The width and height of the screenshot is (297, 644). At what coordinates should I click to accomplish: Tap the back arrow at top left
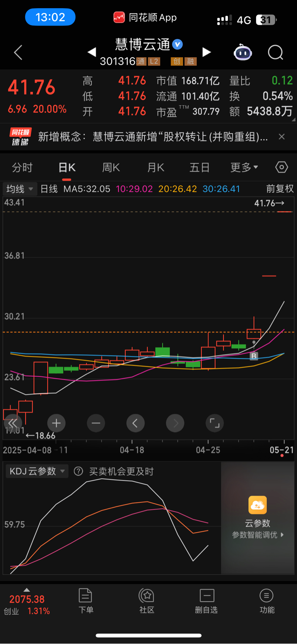coord(18,52)
